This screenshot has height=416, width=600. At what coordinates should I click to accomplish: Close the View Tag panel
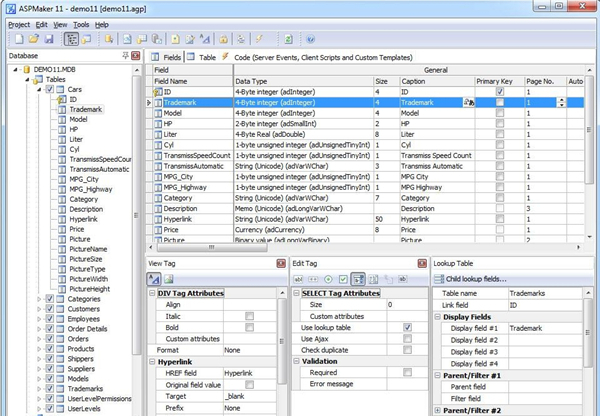pos(279,262)
